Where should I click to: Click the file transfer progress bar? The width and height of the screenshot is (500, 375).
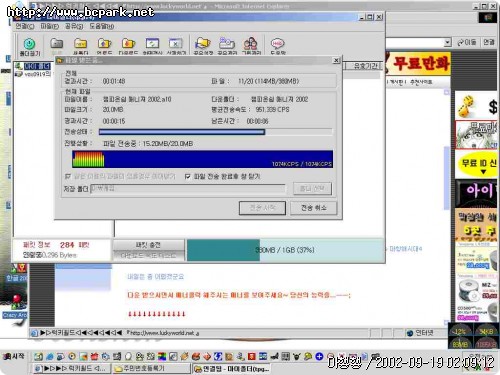coord(216,132)
